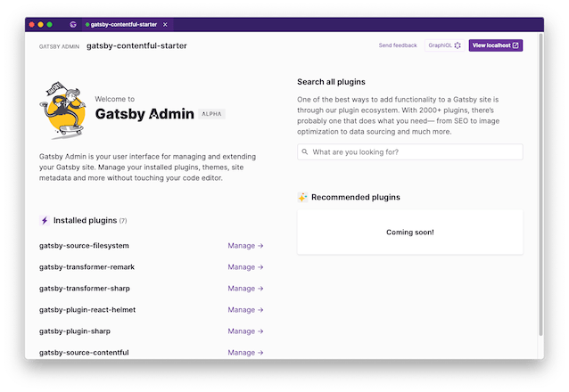This screenshot has height=392, width=569.
Task: Click the vertical page scrollbar
Action: (x=540, y=185)
